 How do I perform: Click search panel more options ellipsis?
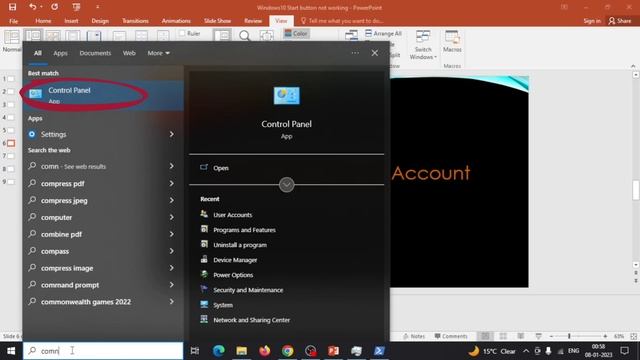point(355,53)
